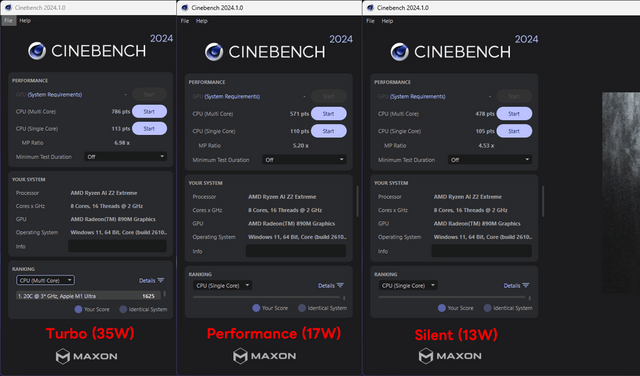
Task: Open CPU (Multi Core) ranking dropdown in Turbo window
Action: pyautogui.click(x=45, y=280)
